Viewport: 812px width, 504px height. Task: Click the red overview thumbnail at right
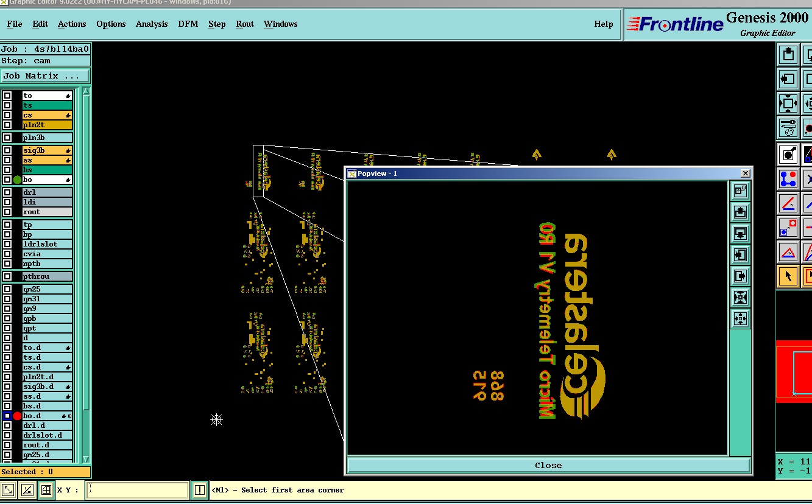(794, 371)
